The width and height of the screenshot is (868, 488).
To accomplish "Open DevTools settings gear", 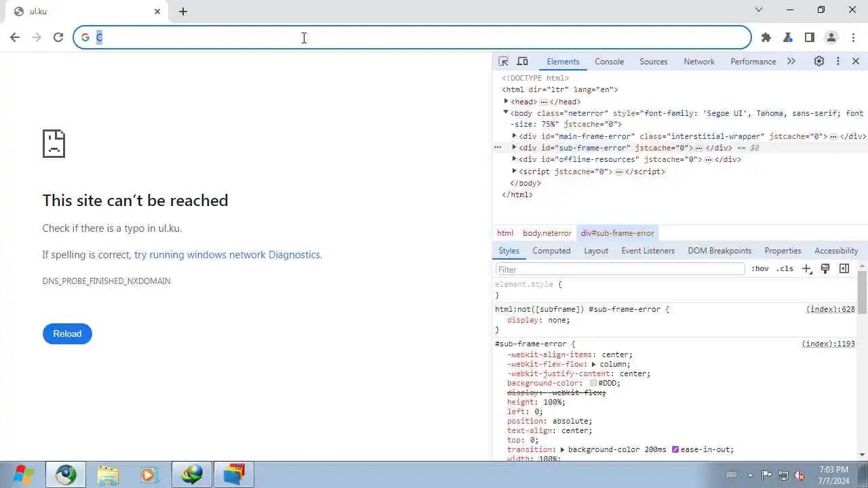I will pyautogui.click(x=819, y=61).
